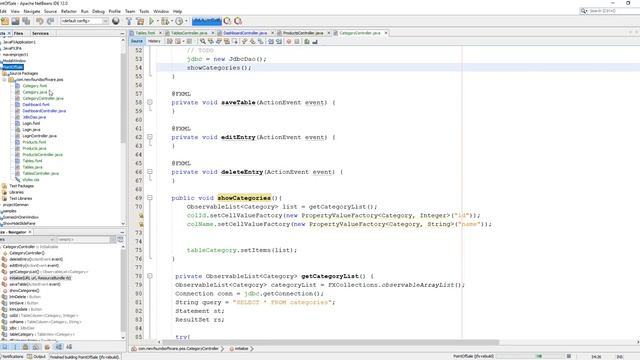Open the Refactor menu
The image size is (640, 360).
point(69,11)
